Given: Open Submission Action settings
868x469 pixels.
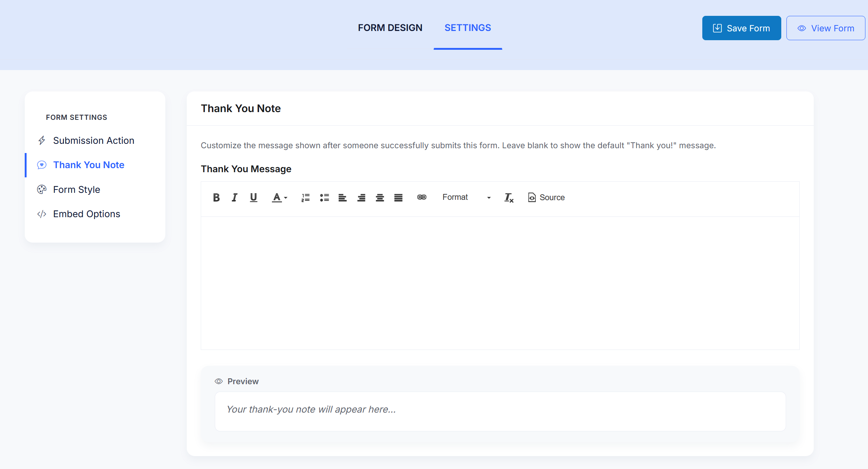Looking at the screenshot, I should [x=93, y=140].
